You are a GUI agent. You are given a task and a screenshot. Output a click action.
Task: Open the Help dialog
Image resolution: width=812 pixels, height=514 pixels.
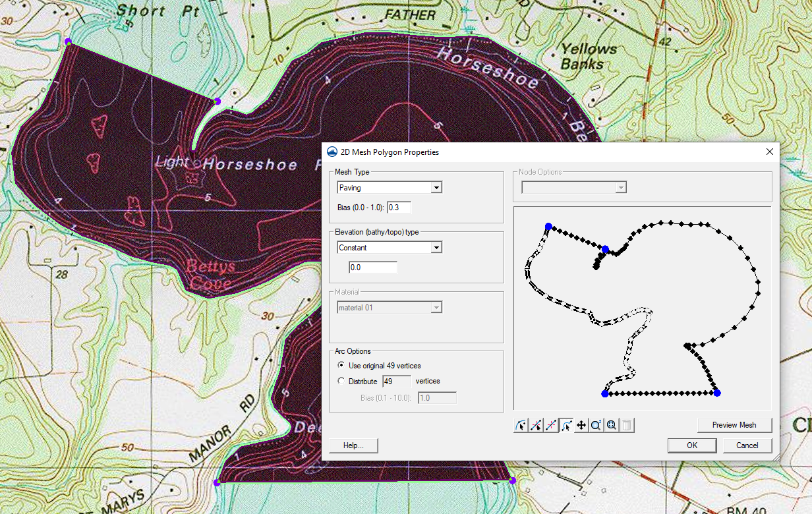tap(353, 445)
